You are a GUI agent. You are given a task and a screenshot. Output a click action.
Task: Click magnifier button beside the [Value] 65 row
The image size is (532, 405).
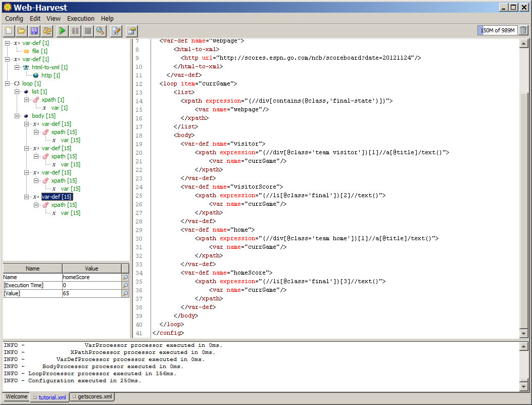tap(125, 293)
